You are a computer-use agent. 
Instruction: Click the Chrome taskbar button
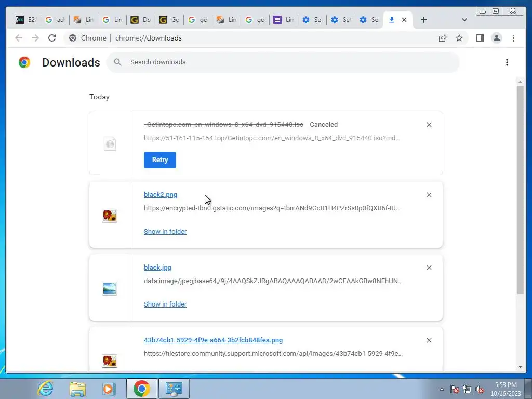(141, 389)
